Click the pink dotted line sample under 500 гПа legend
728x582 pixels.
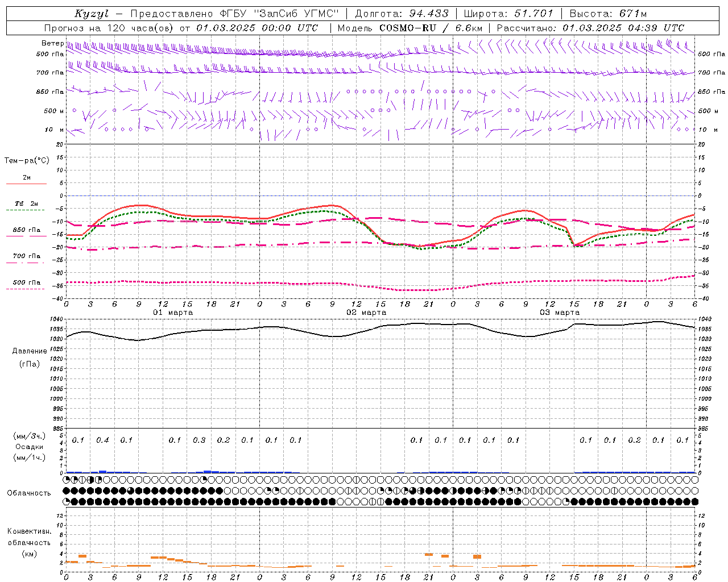pyautogui.click(x=25, y=289)
